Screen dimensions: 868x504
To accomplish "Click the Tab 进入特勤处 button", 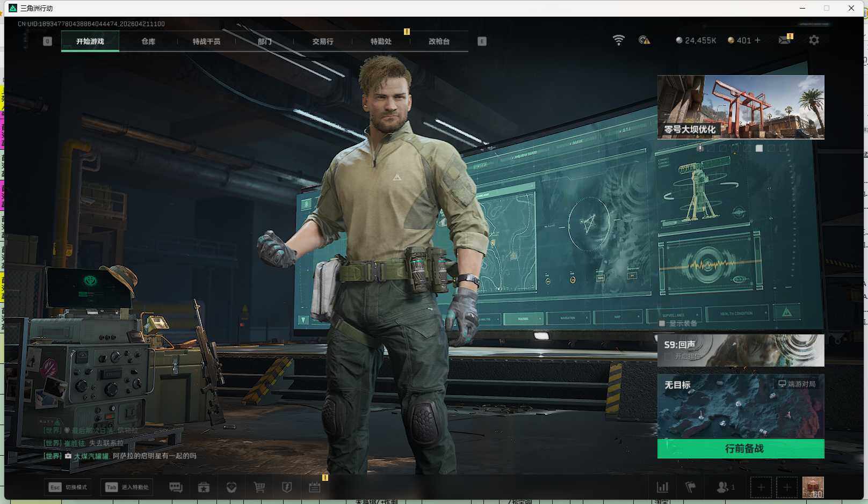I will click(127, 487).
